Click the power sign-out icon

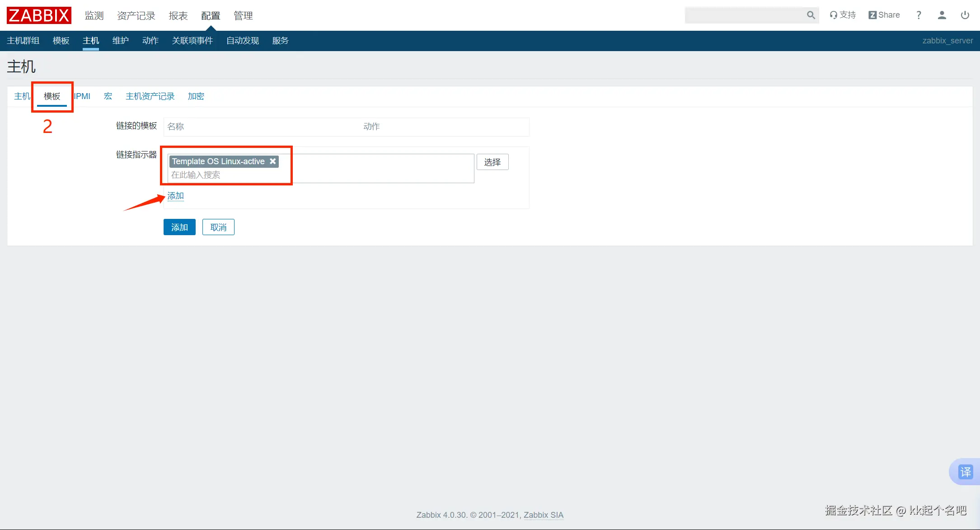point(965,15)
